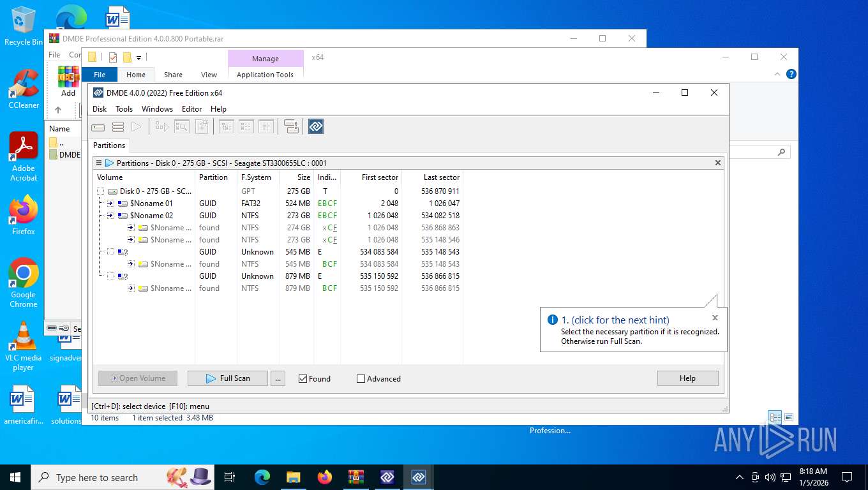
Task: Uncheck the Found checkbox
Action: coord(303,378)
